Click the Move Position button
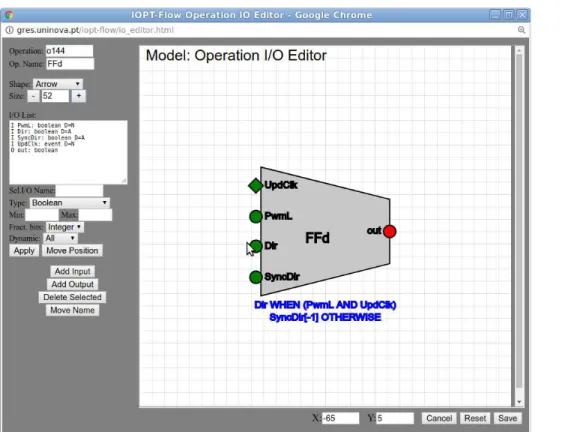The width and height of the screenshot is (577, 432). tap(72, 251)
